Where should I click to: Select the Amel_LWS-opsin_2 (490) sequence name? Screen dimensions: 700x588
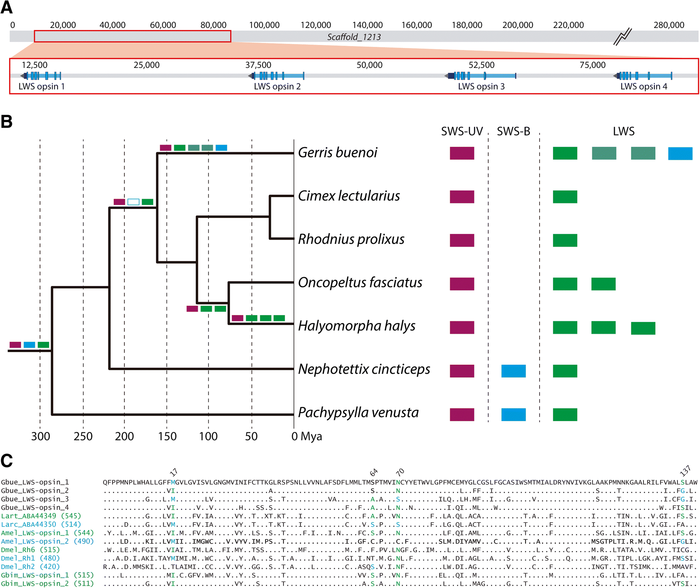pos(47,541)
